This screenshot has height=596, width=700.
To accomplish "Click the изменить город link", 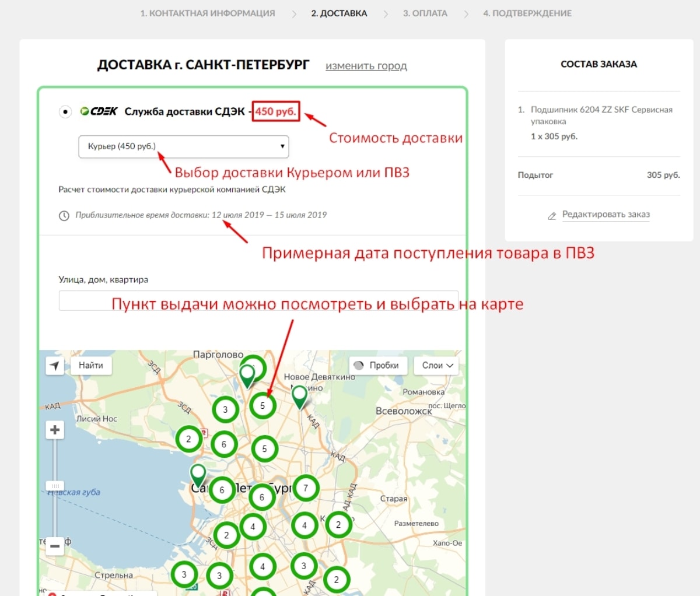I will 366,66.
